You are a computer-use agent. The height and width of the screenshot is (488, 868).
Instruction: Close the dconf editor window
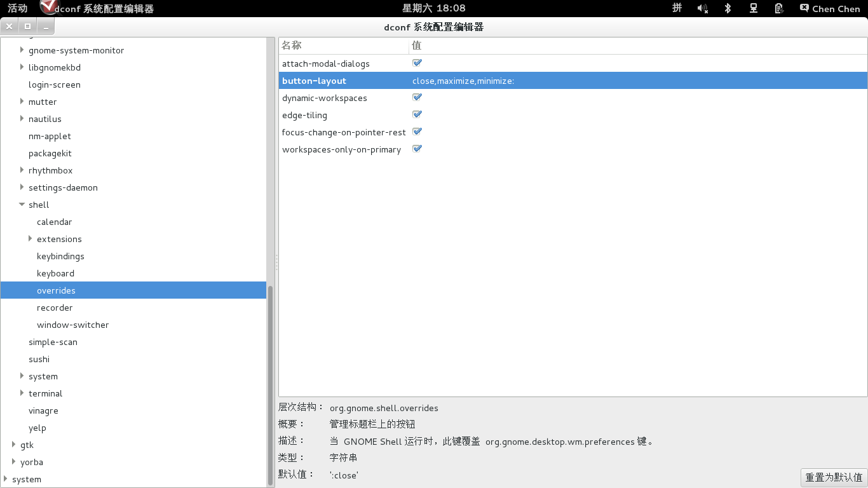[10, 27]
